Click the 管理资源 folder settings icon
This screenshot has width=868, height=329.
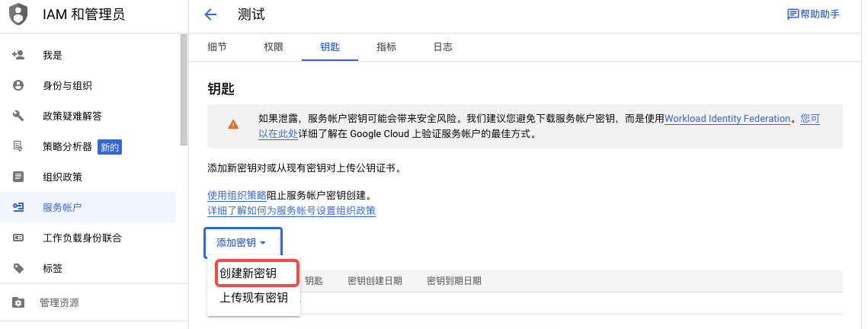tap(18, 303)
